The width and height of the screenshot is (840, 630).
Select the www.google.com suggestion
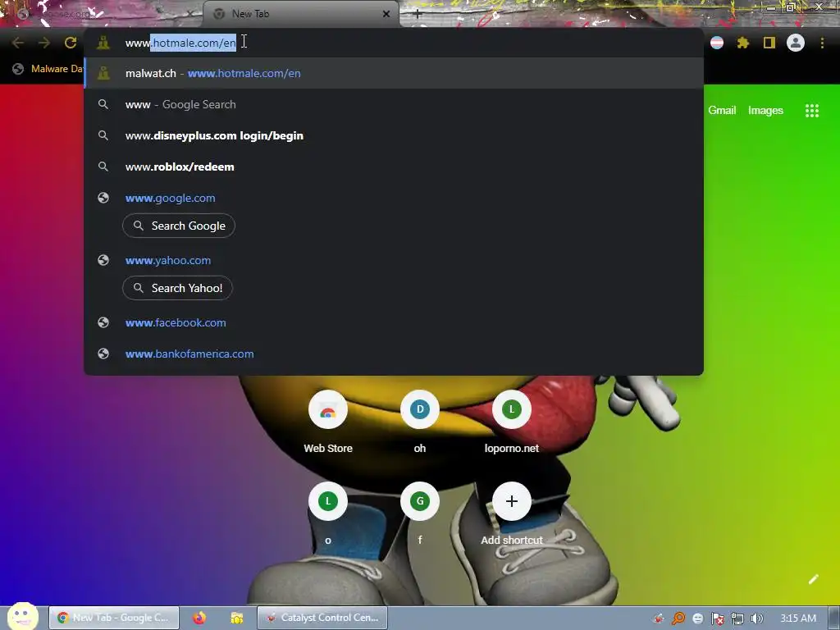click(x=394, y=199)
